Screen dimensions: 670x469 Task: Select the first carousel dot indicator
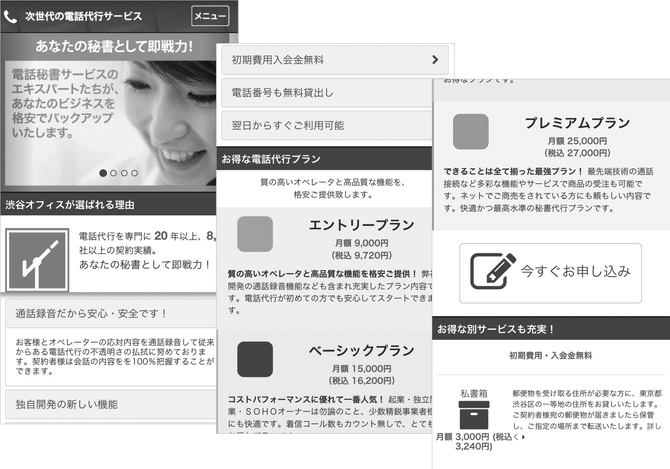(102, 173)
